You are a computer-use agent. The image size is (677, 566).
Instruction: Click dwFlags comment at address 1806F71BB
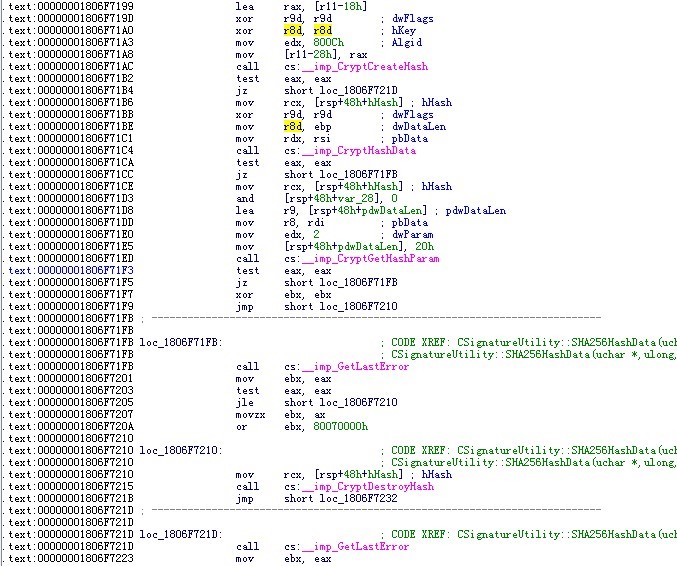pos(412,114)
